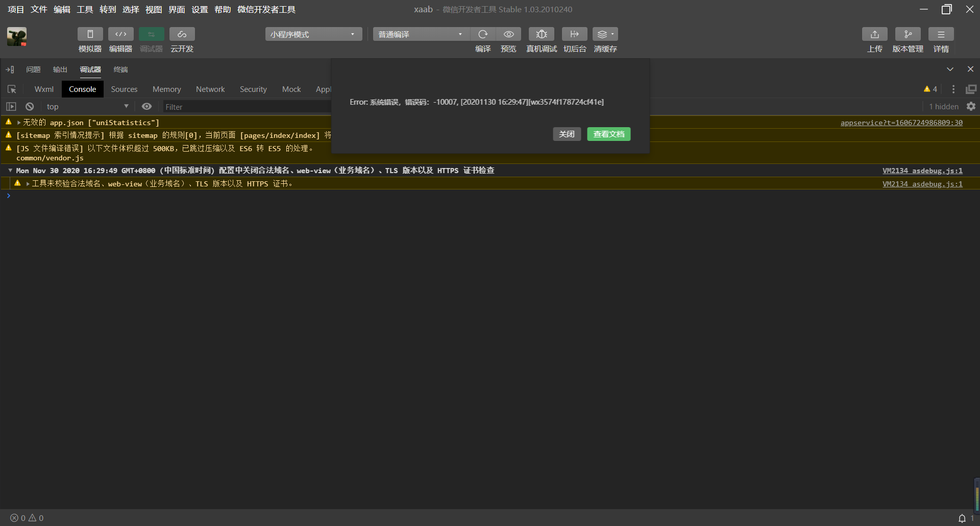
Task: Toggle the 模拟器 simulator panel button
Action: point(90,34)
